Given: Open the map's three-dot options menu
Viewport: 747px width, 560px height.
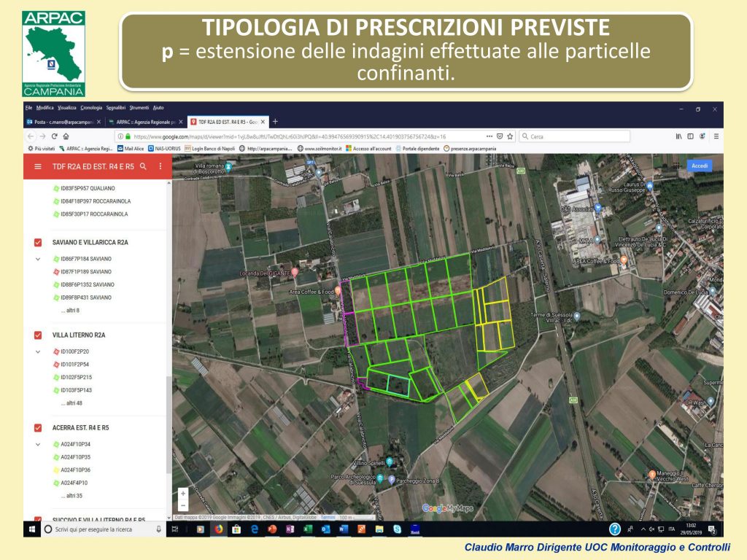Looking at the screenshot, I should 160,166.
